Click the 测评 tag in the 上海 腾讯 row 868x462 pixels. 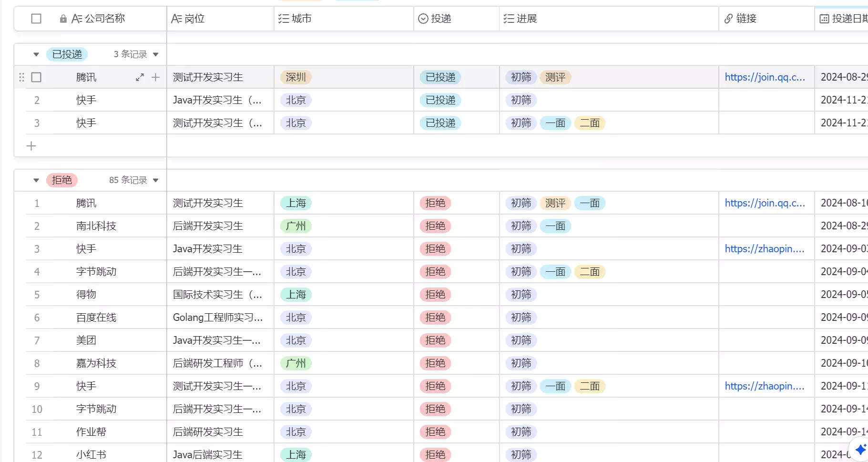coord(555,203)
